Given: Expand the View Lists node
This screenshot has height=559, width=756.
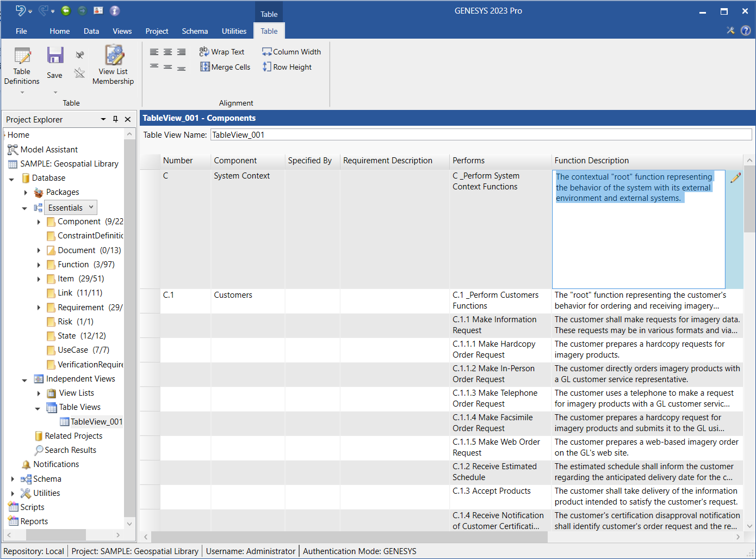Looking at the screenshot, I should pos(39,393).
